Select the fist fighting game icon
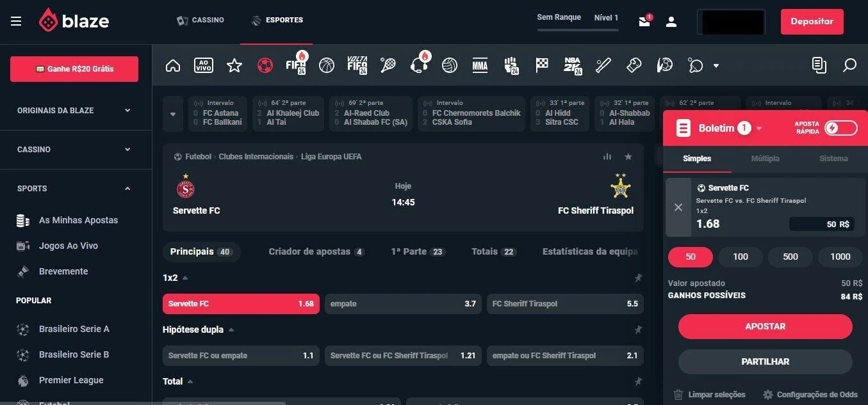 point(511,65)
